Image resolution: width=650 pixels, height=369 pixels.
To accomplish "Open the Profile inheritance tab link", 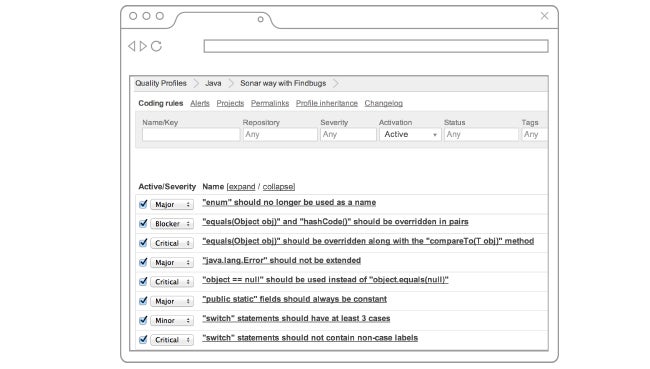I will pyautogui.click(x=327, y=103).
